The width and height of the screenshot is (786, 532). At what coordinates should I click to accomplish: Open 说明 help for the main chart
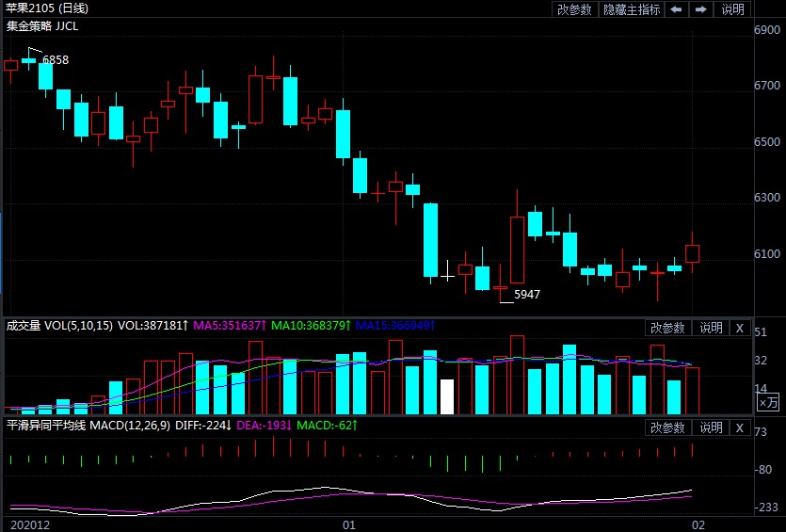pyautogui.click(x=732, y=9)
